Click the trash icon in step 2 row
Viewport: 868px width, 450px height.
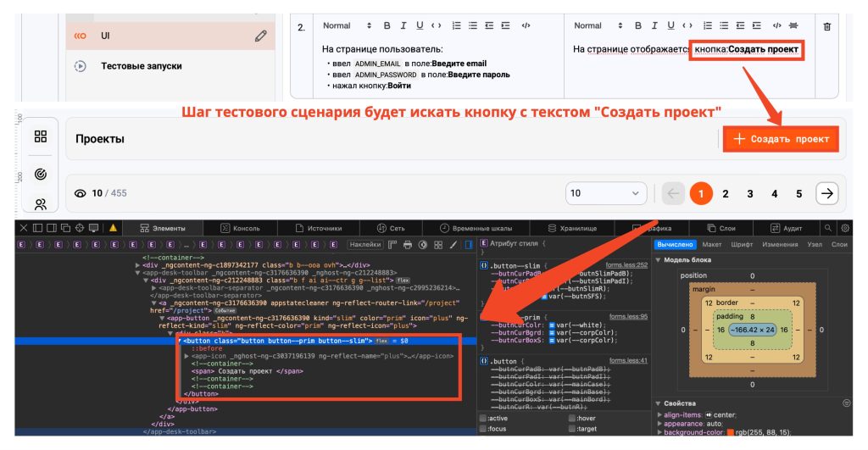click(x=827, y=26)
